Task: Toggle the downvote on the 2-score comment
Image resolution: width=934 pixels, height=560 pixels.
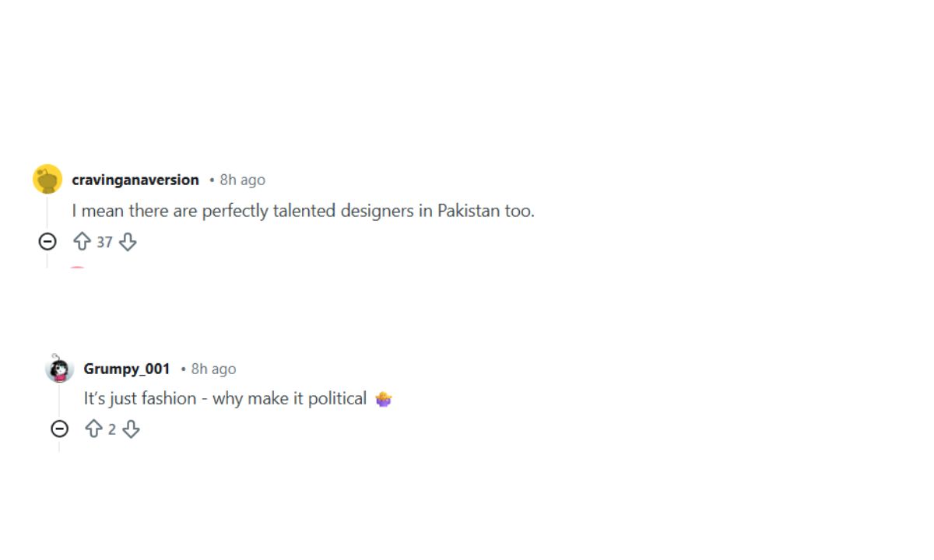Action: point(132,429)
